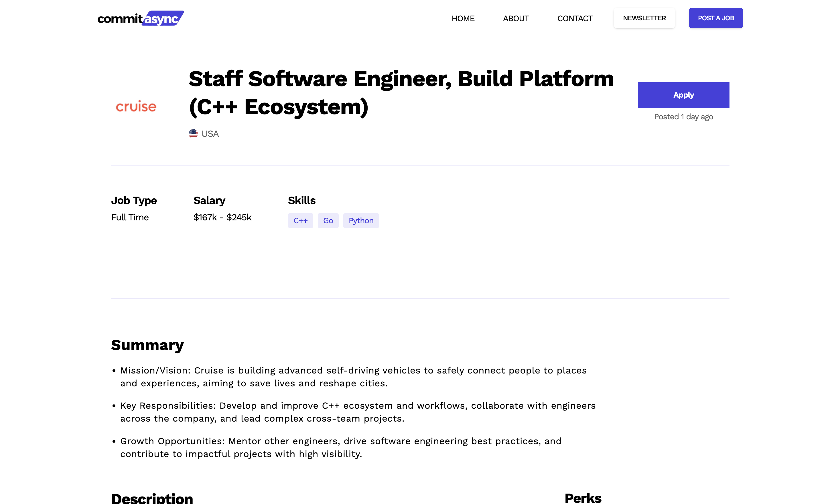The height and width of the screenshot is (504, 840).
Task: Select the Python skill tag
Action: click(361, 221)
